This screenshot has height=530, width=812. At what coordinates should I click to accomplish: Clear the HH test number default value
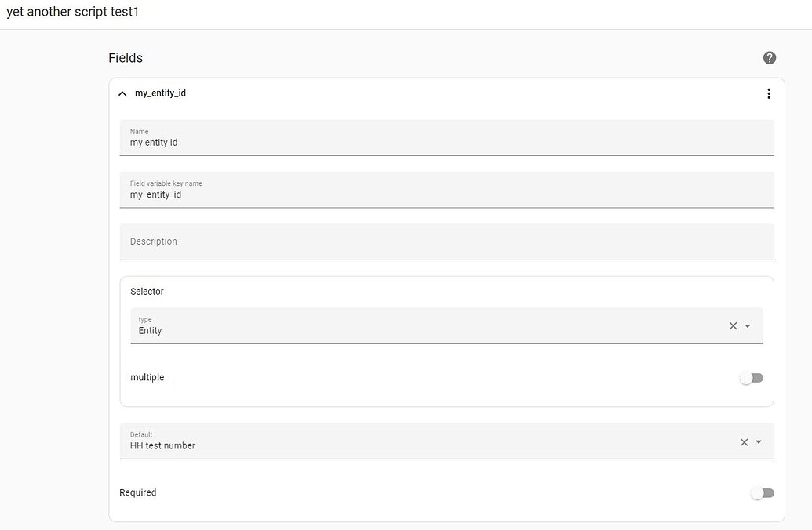tap(744, 441)
